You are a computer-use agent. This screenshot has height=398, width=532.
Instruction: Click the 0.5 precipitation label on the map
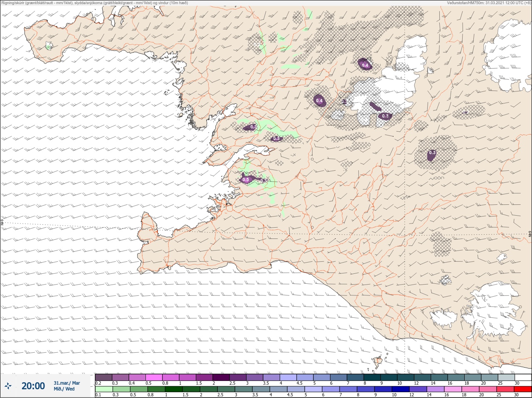(x=246, y=180)
